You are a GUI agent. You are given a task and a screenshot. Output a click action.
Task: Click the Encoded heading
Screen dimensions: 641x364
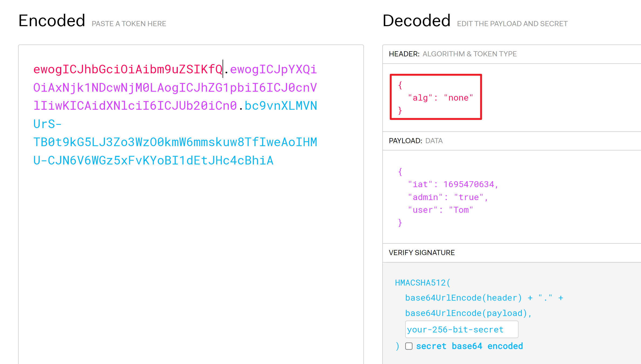pos(52,20)
